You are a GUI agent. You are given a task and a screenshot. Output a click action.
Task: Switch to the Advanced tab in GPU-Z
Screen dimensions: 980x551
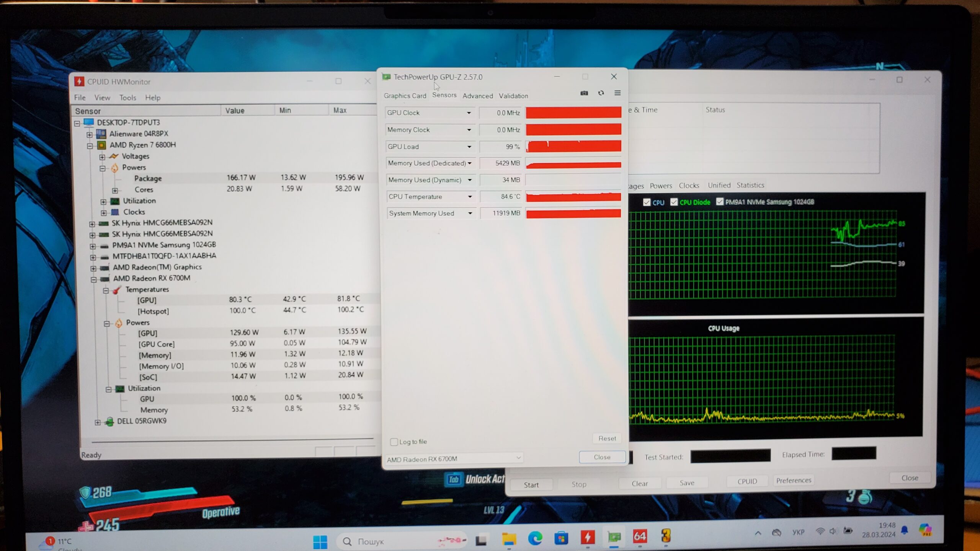477,96
